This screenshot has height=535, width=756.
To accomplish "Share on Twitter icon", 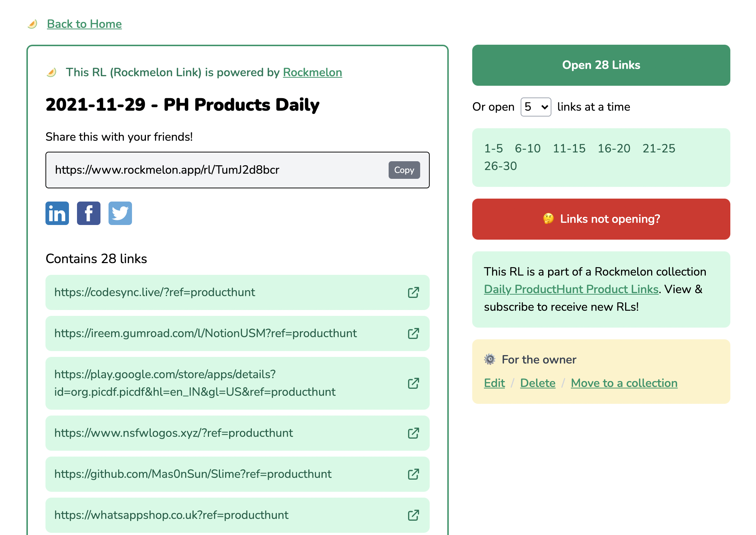I will pyautogui.click(x=120, y=213).
